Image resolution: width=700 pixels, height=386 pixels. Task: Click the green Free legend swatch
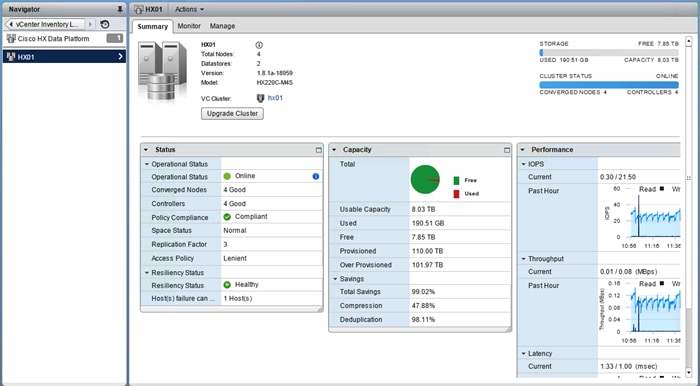[x=456, y=180]
